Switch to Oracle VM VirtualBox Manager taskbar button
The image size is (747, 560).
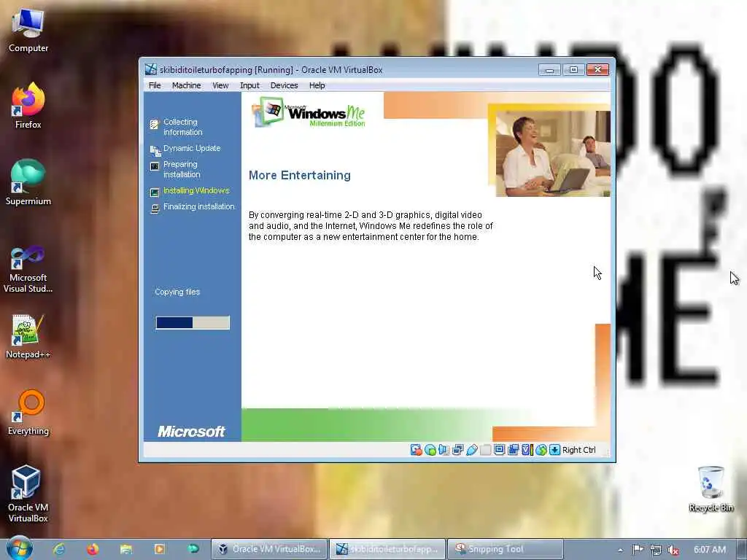[x=269, y=549]
